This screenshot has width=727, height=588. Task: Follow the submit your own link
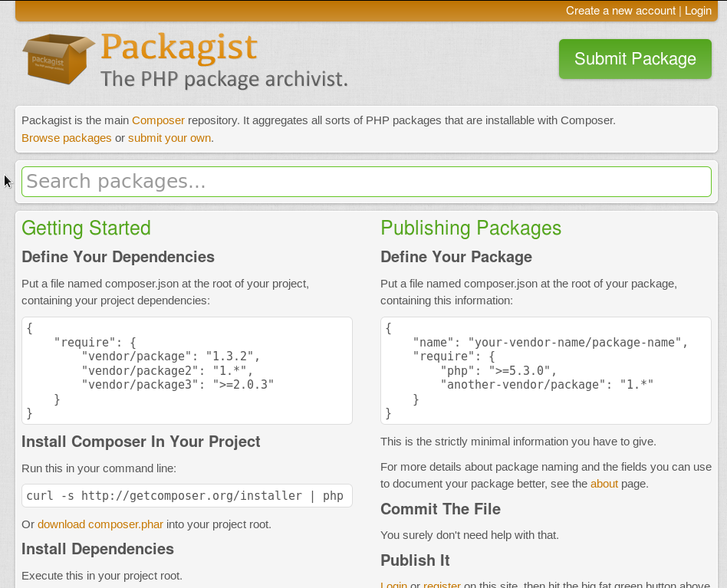(x=169, y=138)
